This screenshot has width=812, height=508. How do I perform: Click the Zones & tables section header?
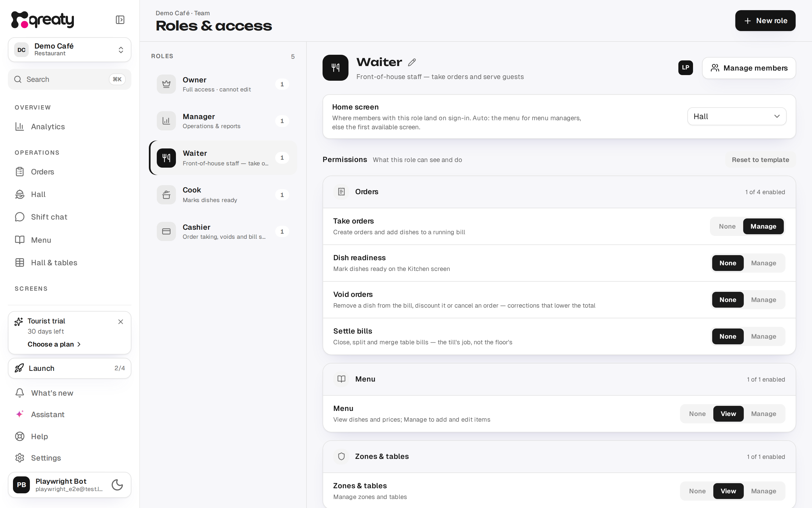click(559, 457)
